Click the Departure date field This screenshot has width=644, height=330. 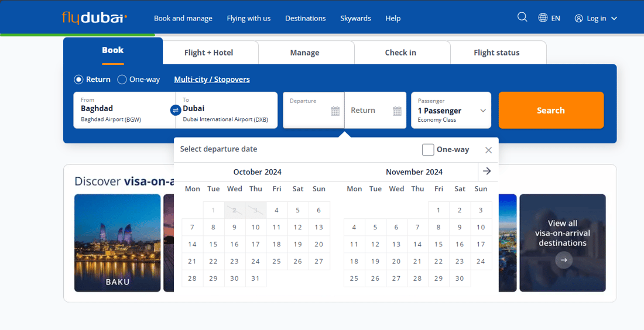314,110
